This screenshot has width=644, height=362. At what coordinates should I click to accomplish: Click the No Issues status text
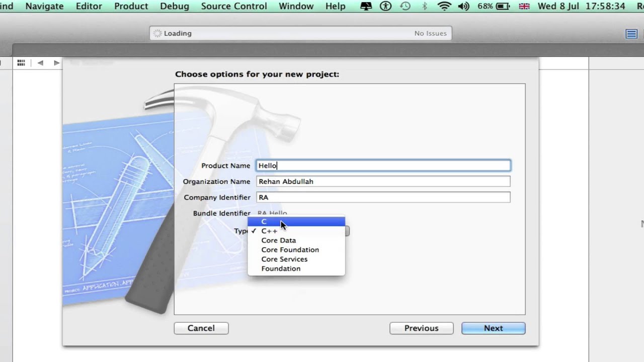431,33
